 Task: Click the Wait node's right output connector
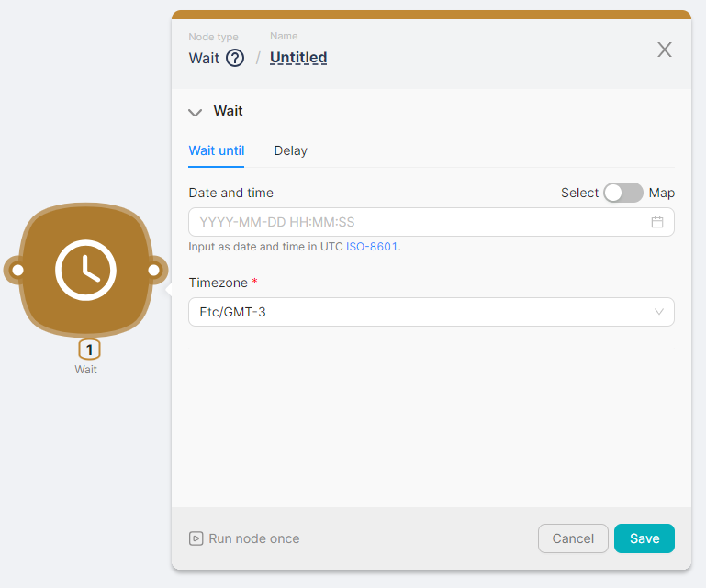pos(154,271)
